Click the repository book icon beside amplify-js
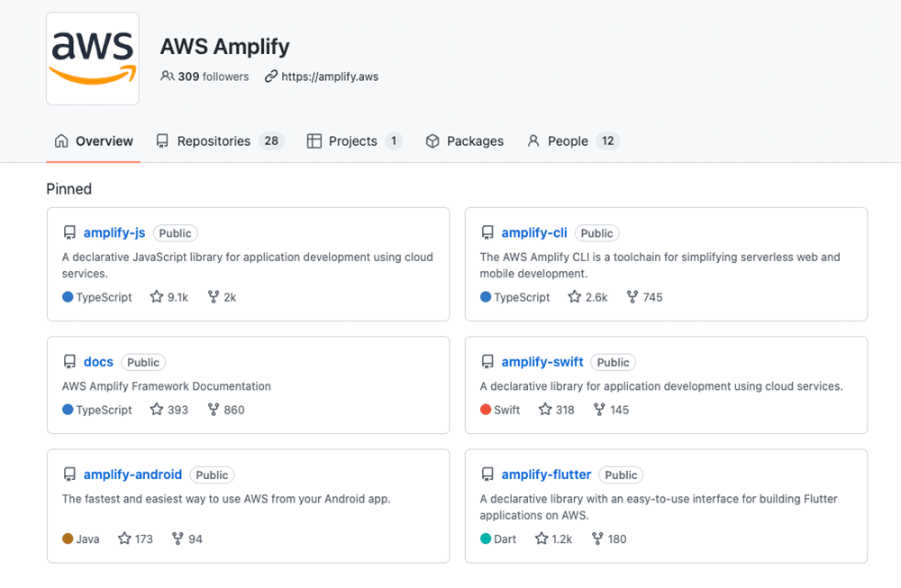 coord(69,232)
